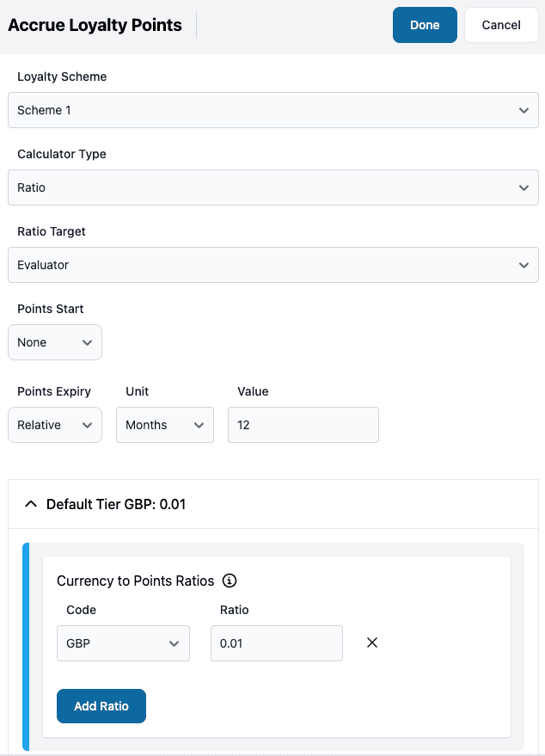The width and height of the screenshot is (545, 756).
Task: Remove the GBP ratio row with the X icon
Action: click(x=371, y=642)
